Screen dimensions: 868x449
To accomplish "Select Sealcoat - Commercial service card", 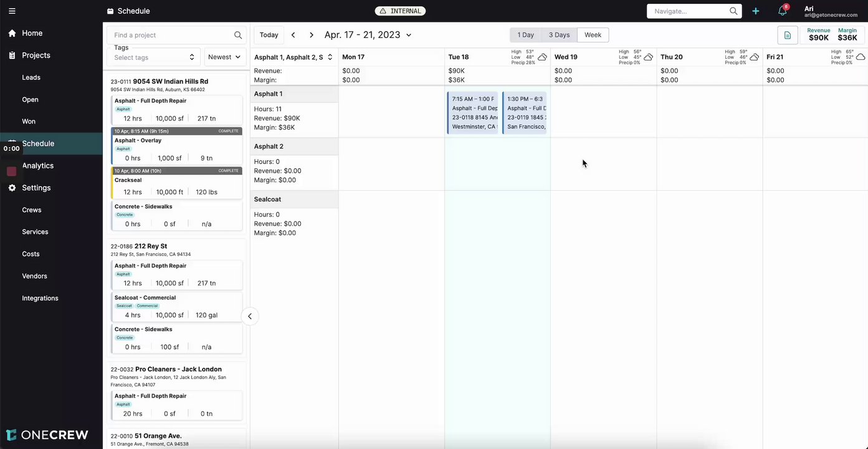I will click(x=176, y=307).
